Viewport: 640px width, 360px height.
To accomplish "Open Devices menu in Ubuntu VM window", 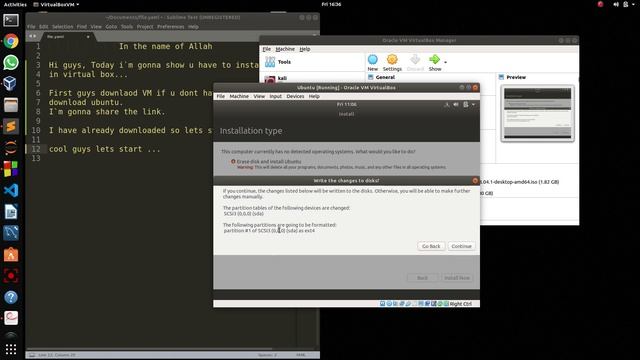I will pyautogui.click(x=295, y=96).
